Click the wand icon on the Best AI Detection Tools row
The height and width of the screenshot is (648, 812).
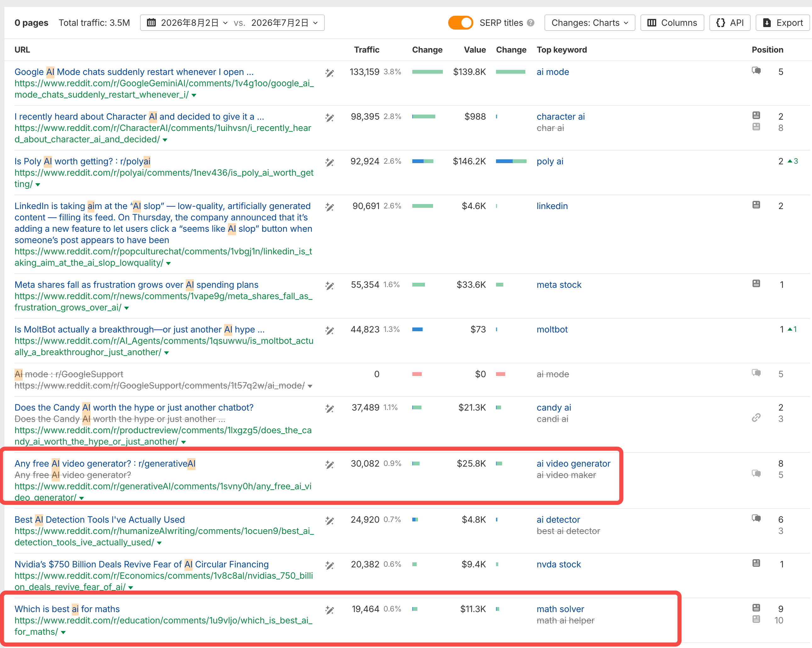click(x=330, y=521)
